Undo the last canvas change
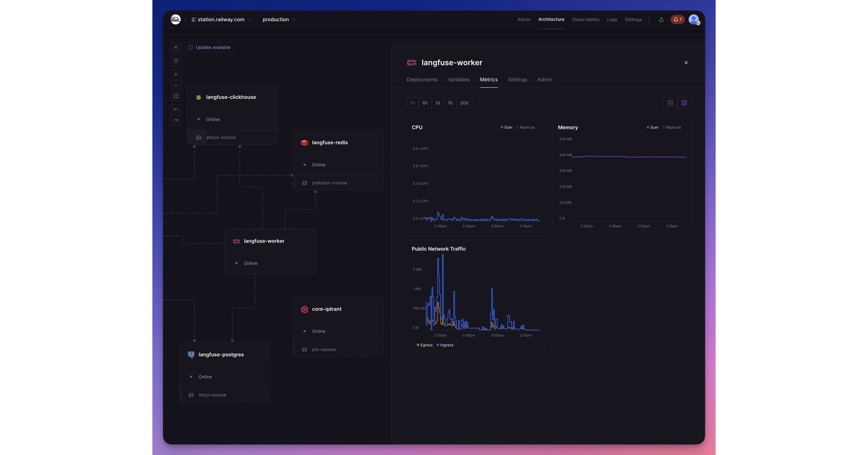Screen dimensions: 868x455 pos(176,110)
